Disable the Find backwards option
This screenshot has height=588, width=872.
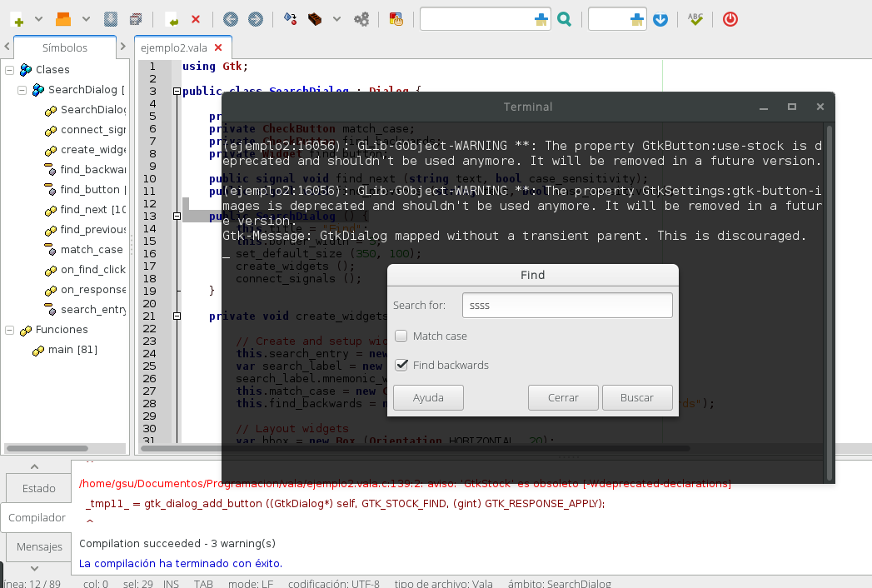click(401, 364)
